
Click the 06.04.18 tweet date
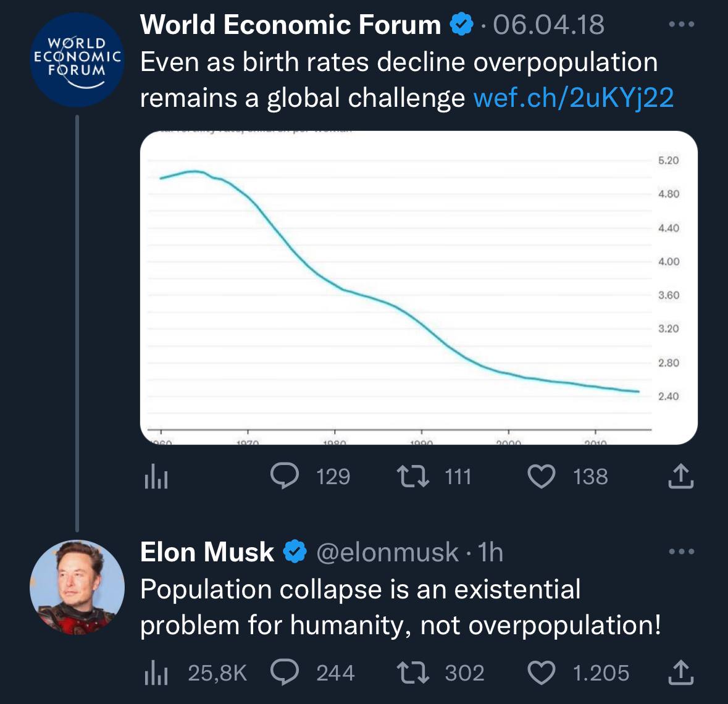(x=549, y=25)
